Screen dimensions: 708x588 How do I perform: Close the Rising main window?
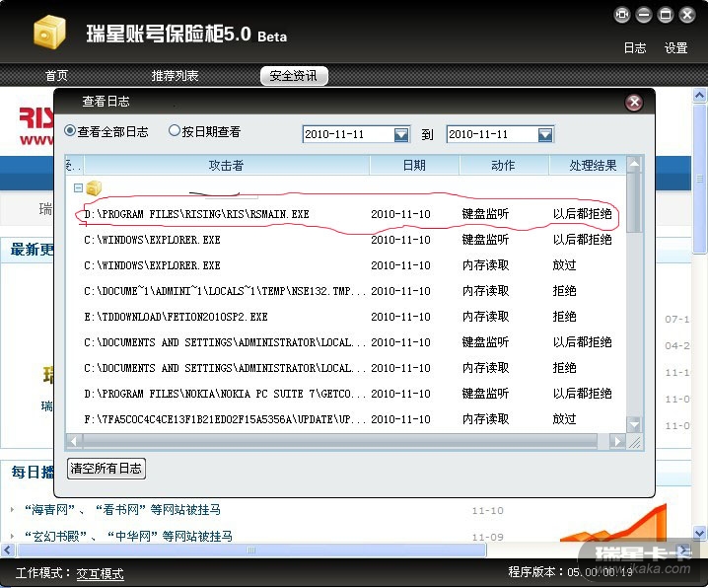coord(687,15)
